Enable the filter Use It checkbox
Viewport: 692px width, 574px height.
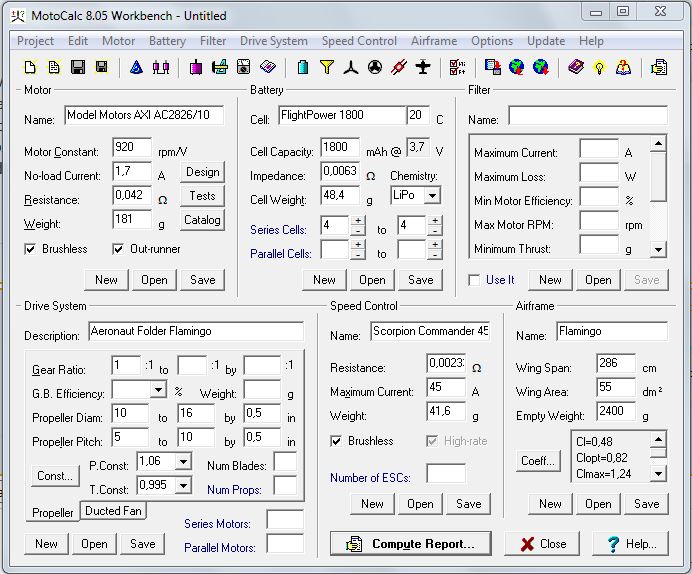pos(474,280)
